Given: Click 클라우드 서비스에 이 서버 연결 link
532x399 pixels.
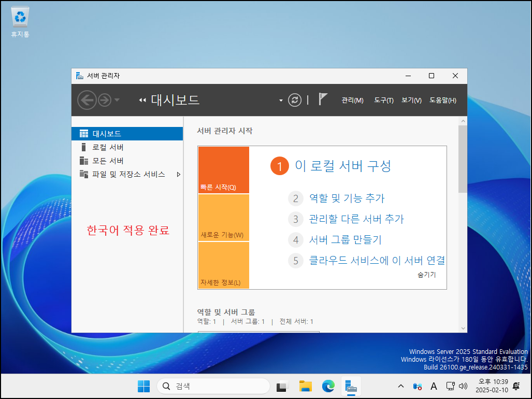Looking at the screenshot, I should tap(377, 261).
